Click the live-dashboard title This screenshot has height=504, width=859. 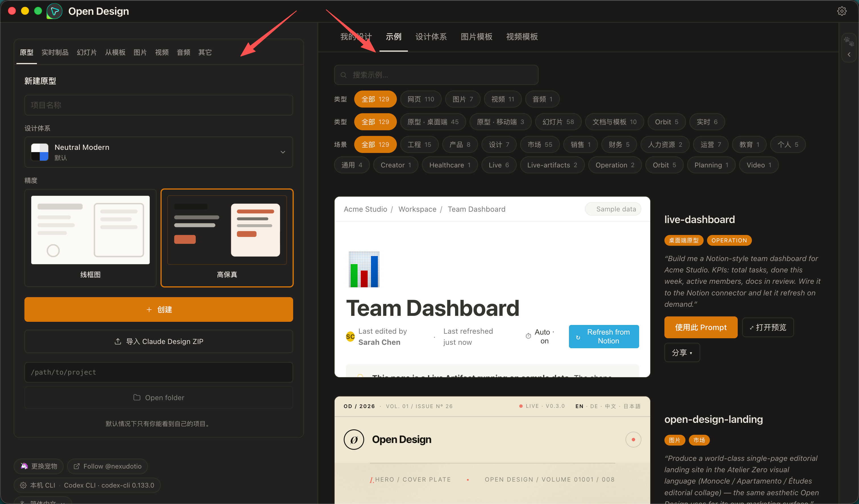point(699,219)
